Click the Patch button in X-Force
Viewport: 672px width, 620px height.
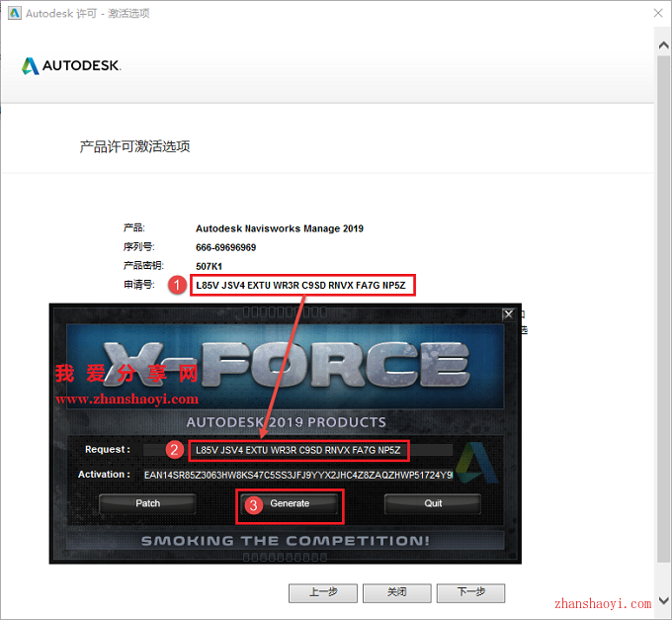point(147,503)
